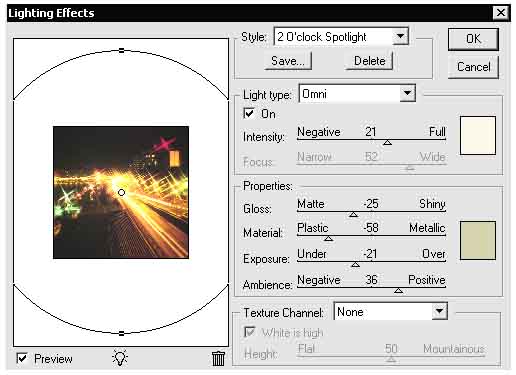516x375 pixels.
Task: Click the Gloss value -25
Action: click(371, 203)
